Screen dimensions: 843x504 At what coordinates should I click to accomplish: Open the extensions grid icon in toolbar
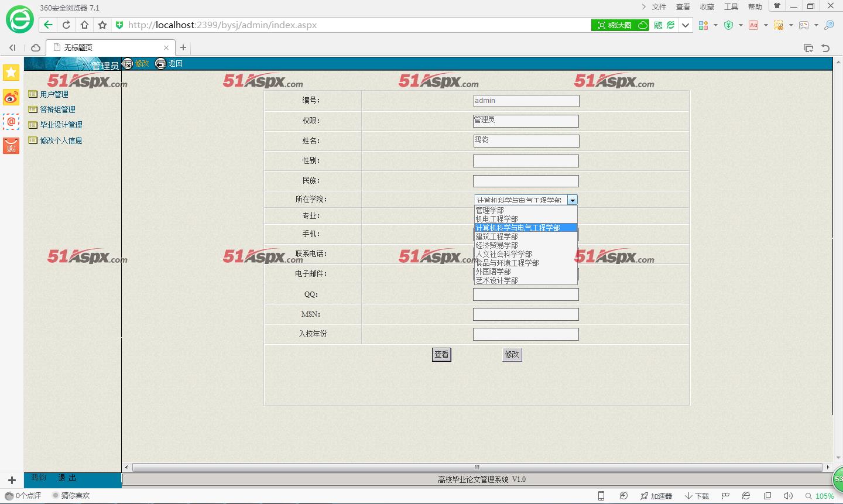pyautogui.click(x=704, y=25)
